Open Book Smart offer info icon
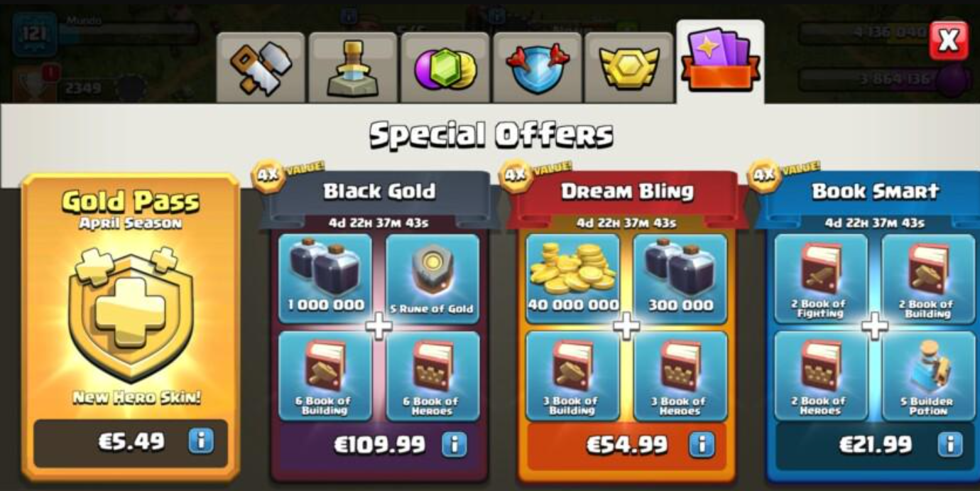 949,445
